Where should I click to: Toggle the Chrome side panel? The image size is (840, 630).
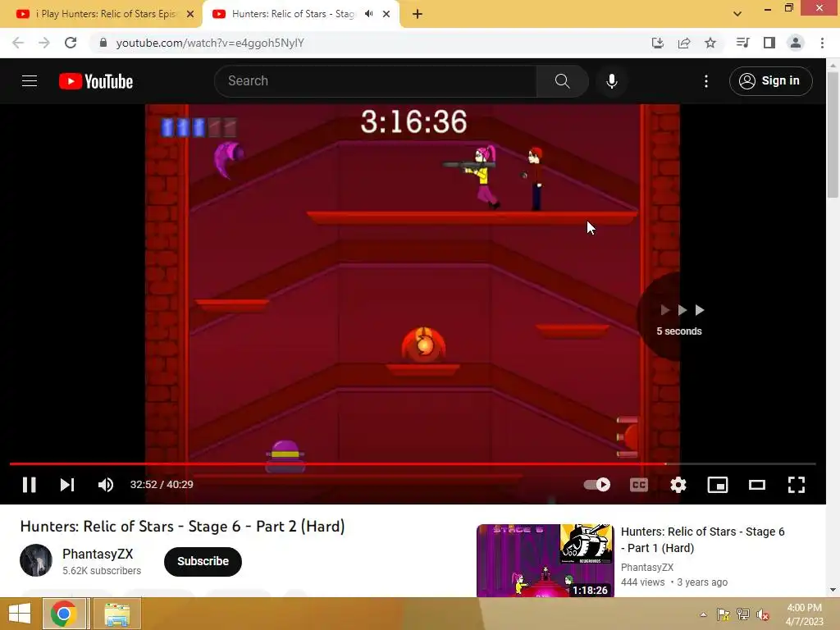tap(769, 43)
